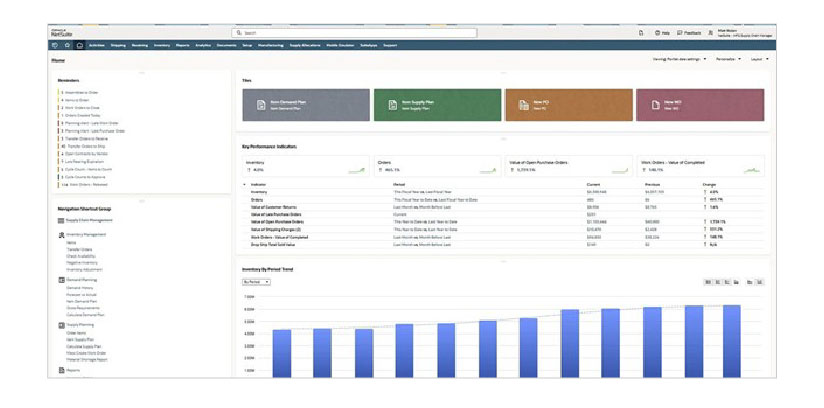
Task: Open Lots Nearing Expiration reminder
Action: pyautogui.click(x=83, y=161)
